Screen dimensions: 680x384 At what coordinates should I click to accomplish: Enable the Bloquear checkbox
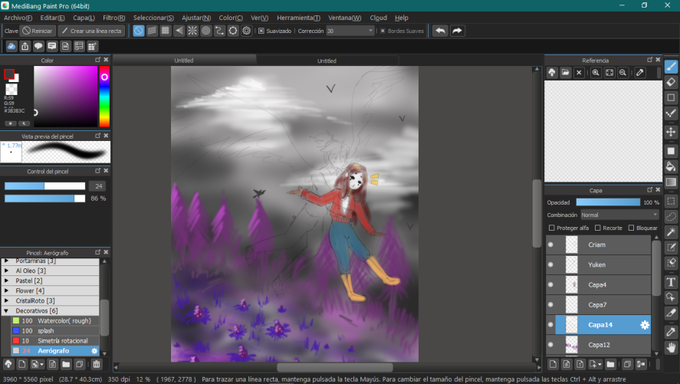click(x=631, y=228)
